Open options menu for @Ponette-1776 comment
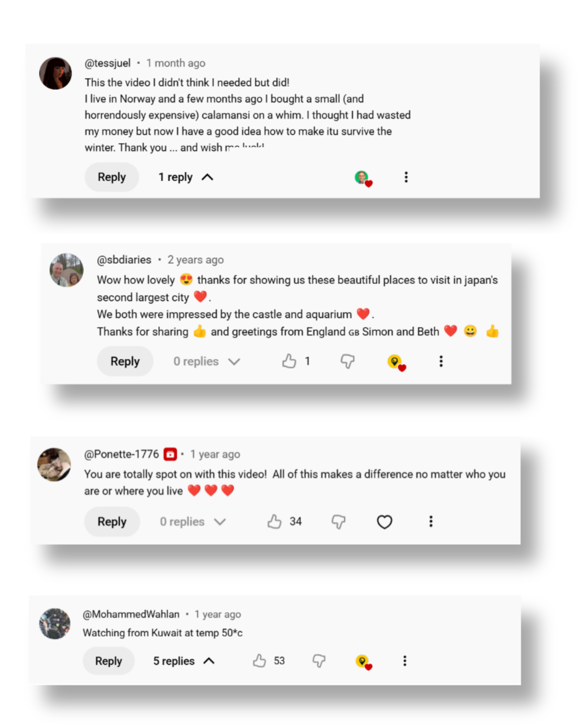581x728 pixels. pos(431,521)
